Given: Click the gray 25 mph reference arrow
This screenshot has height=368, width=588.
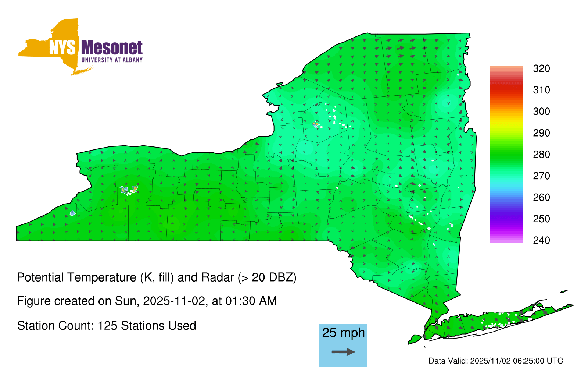Looking at the screenshot, I should [x=343, y=352].
